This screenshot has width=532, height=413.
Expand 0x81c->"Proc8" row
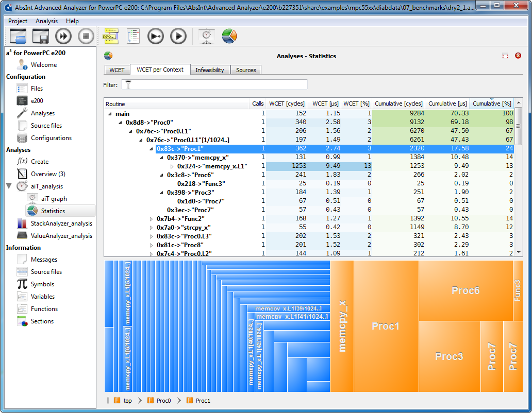pos(152,245)
